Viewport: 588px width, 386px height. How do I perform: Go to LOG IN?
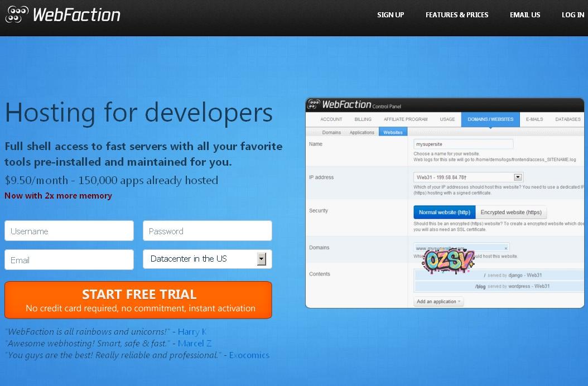[x=572, y=15]
